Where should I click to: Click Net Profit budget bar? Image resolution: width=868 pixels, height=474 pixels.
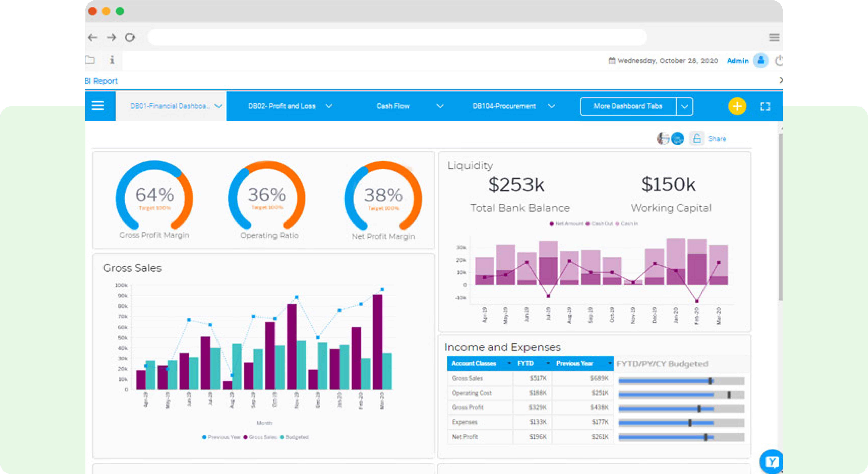(x=681, y=438)
